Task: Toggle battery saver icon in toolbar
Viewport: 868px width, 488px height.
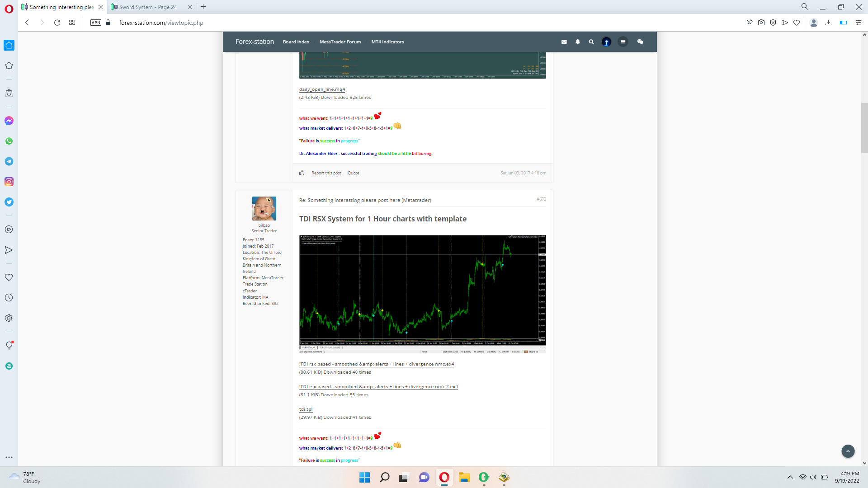Action: click(x=843, y=23)
